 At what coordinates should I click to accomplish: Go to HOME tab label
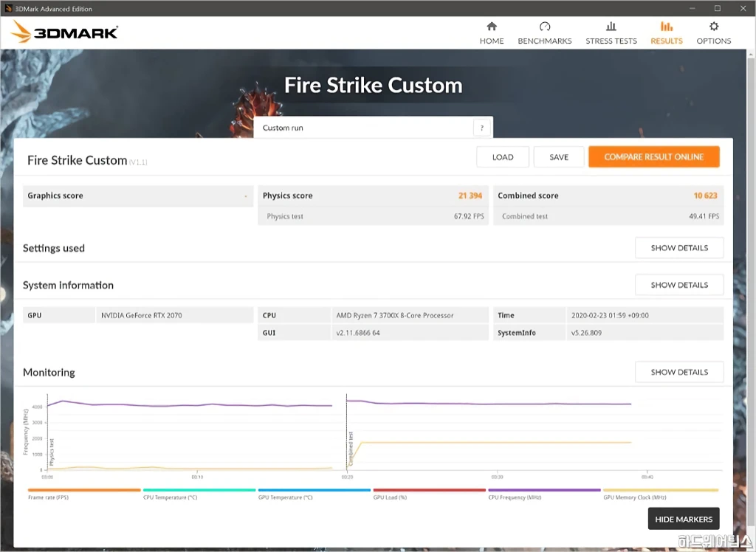point(491,41)
